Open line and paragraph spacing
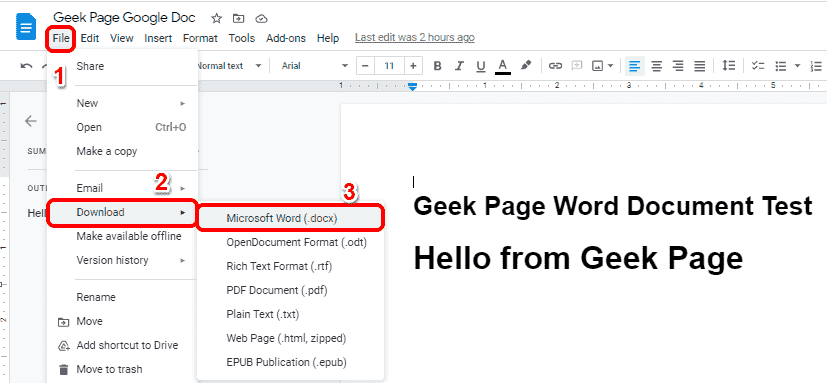The image size is (827, 383). [x=728, y=65]
